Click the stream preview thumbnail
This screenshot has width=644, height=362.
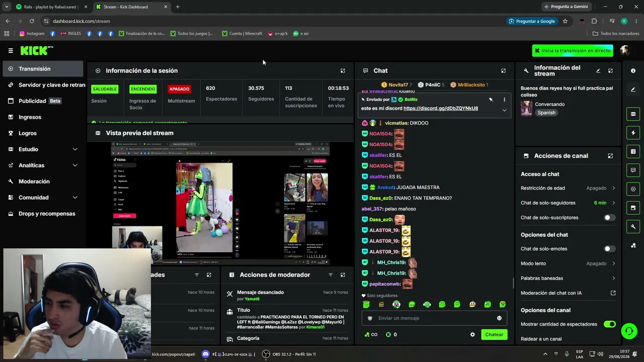tap(220, 203)
